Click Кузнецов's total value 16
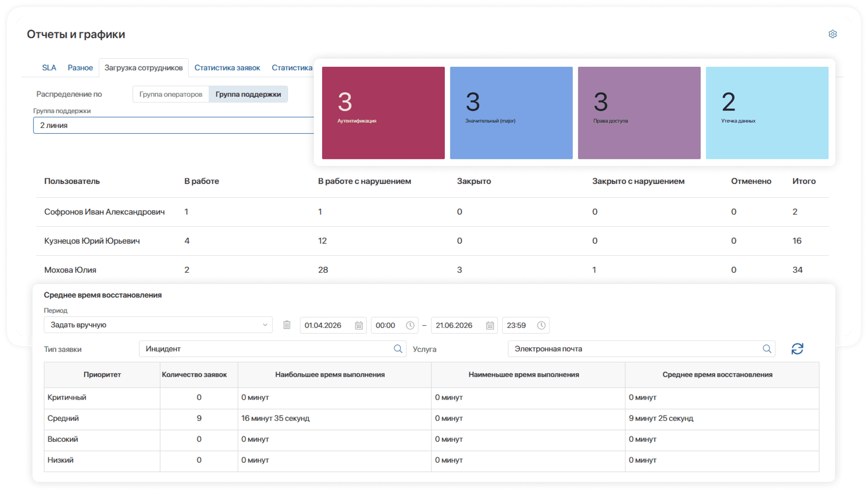Image resolution: width=868 pixels, height=498 pixels. point(797,241)
